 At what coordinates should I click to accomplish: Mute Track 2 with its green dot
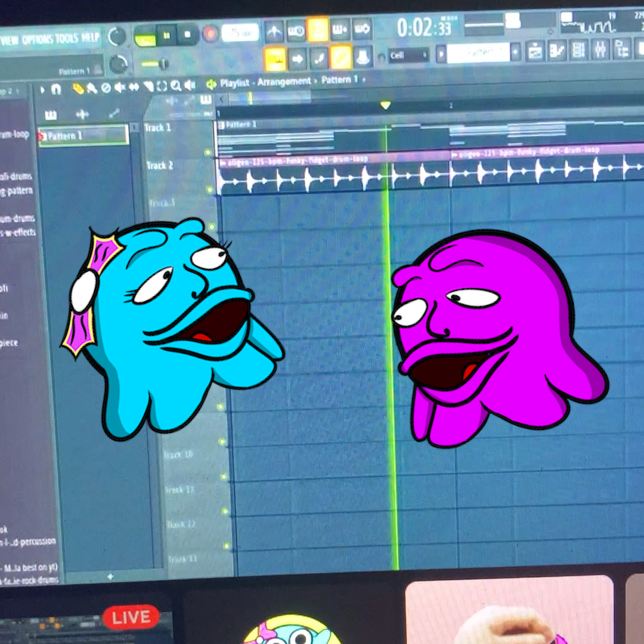point(210,190)
